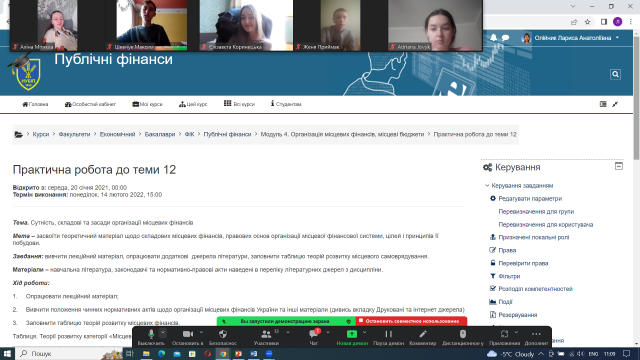Open Особистий кабінет menu item
Image resolution: width=640 pixels, height=360 pixels.
click(90, 104)
